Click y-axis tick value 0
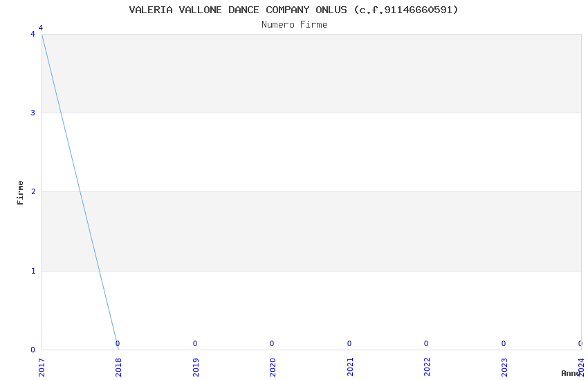Image resolution: width=588 pixels, height=380 pixels. click(33, 350)
